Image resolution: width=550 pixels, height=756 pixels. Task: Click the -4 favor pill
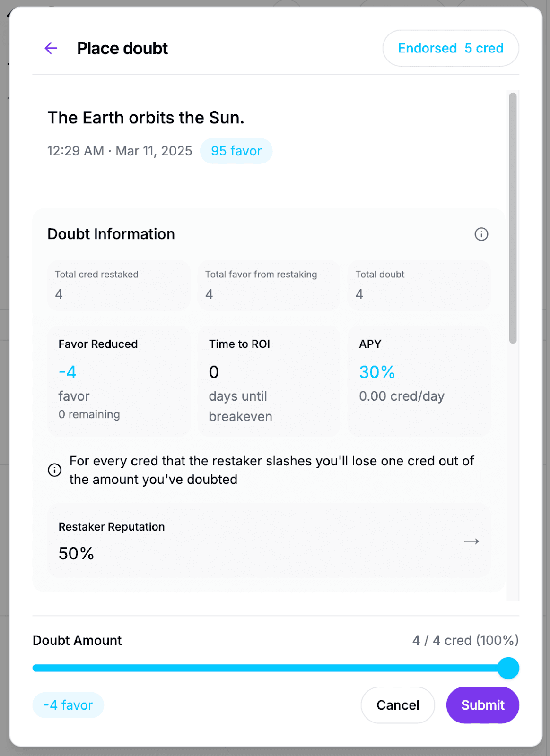68,705
